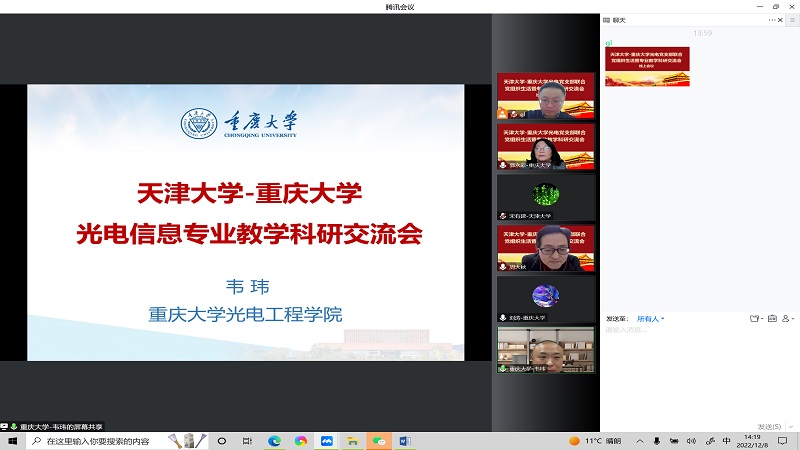The height and width of the screenshot is (450, 800).
Task: Click the red packet icon in chat toolbar
Action: point(773,319)
